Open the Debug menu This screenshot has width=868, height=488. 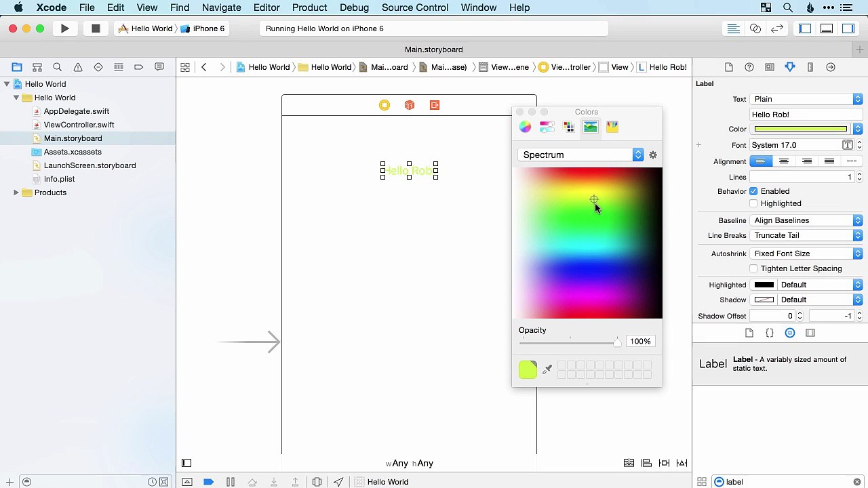pyautogui.click(x=354, y=7)
